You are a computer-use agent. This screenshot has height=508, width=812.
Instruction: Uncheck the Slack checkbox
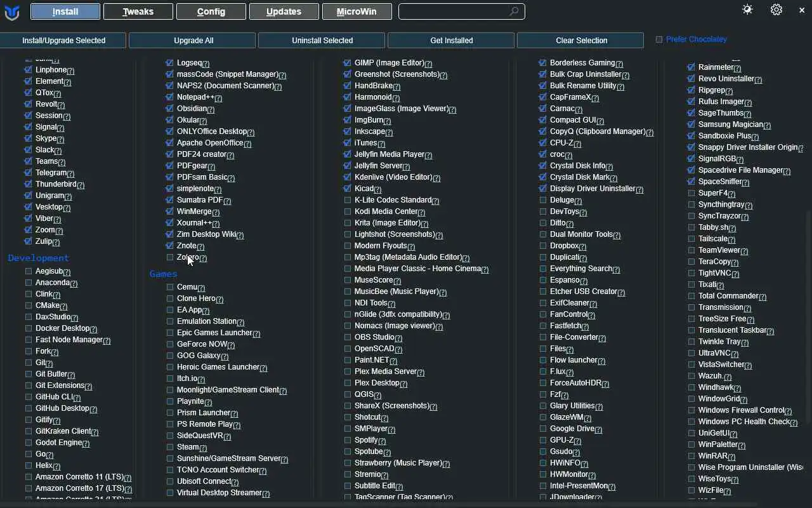[x=29, y=150]
